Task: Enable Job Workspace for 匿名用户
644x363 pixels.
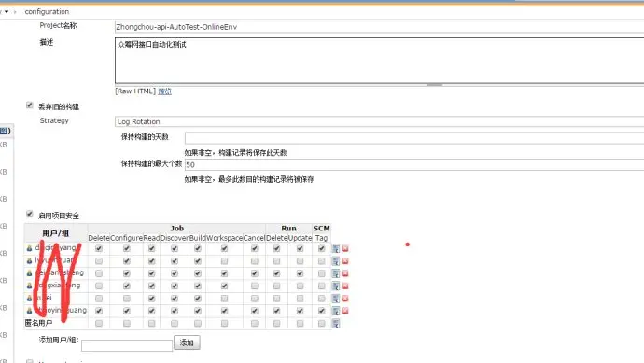Action: point(224,324)
